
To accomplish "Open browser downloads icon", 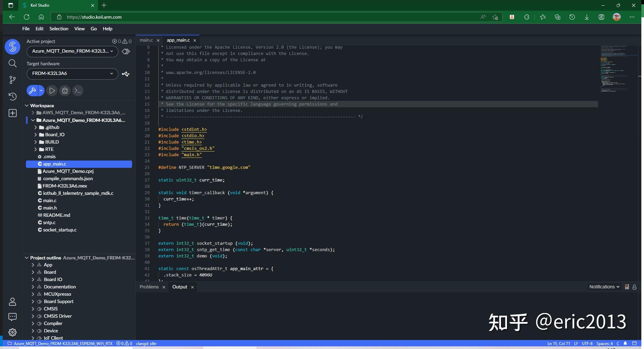I will pyautogui.click(x=587, y=17).
